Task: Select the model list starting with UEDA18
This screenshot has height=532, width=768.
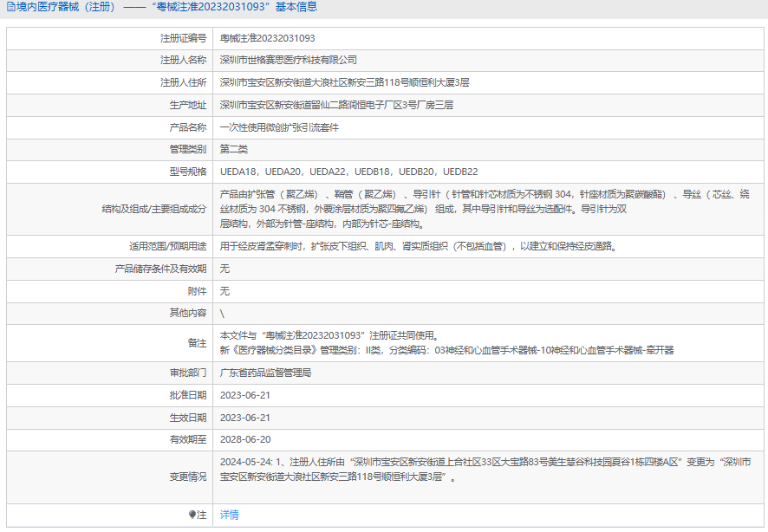Action: pos(348,172)
